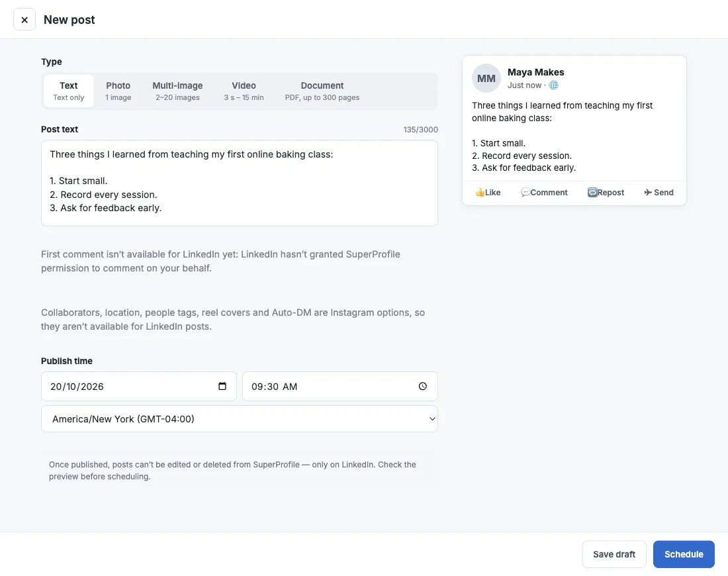Click the Type label
This screenshot has width=728, height=576.
[51, 62]
